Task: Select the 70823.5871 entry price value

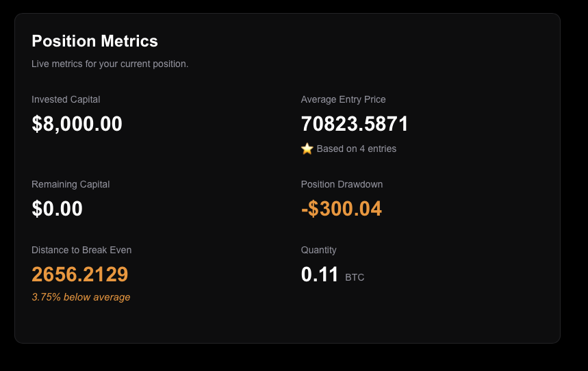Action: [x=355, y=124]
